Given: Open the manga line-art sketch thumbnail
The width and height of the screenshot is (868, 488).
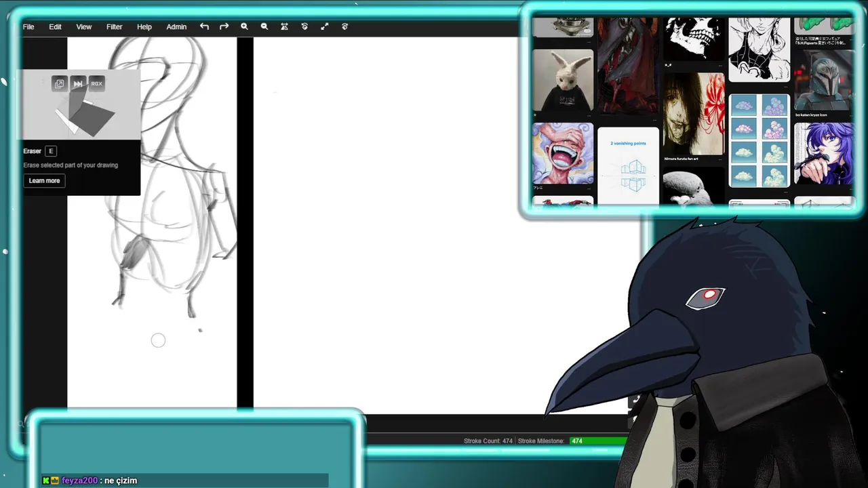Looking at the screenshot, I should 759,49.
